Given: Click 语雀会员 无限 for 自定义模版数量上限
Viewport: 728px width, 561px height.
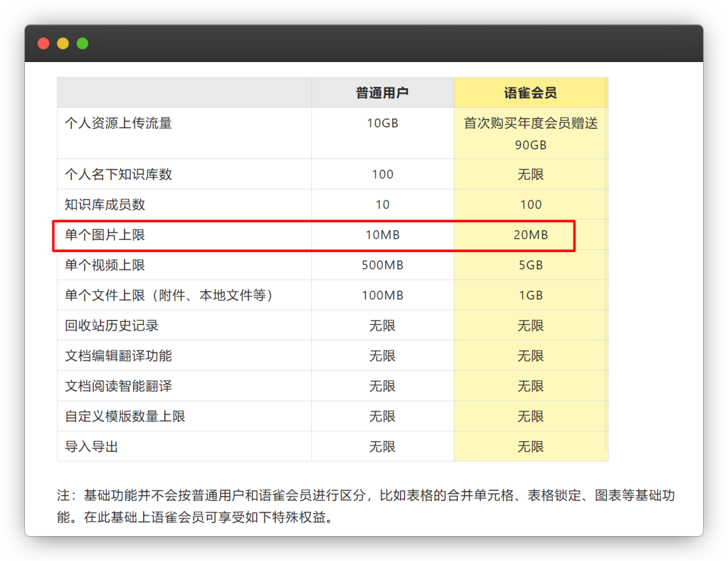Looking at the screenshot, I should pos(530,416).
